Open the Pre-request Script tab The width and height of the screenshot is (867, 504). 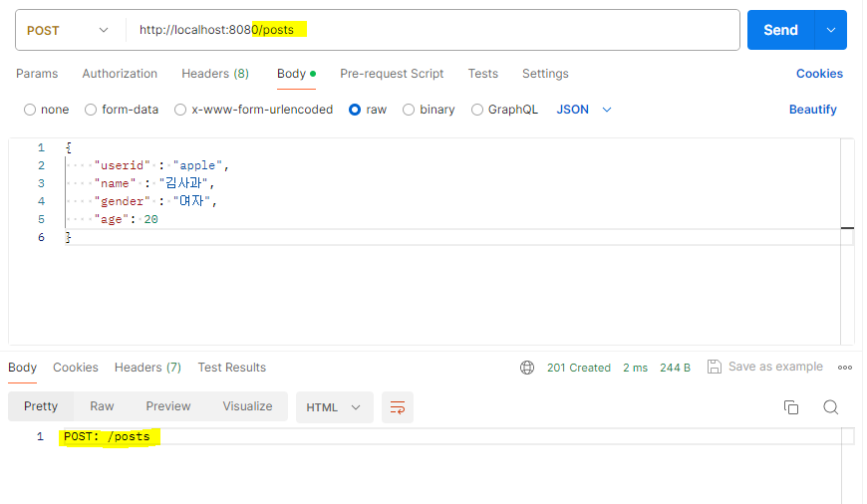[392, 74]
